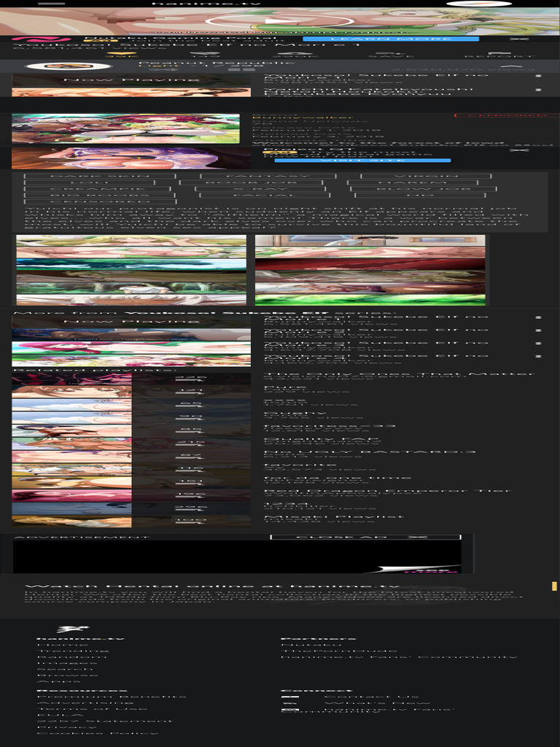Click the CLOSE AD button above the advertisement
The width and height of the screenshot is (560, 747).
(366, 537)
